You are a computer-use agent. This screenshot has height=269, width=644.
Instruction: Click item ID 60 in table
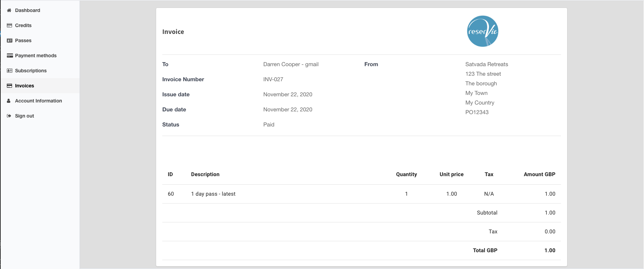[x=171, y=194]
